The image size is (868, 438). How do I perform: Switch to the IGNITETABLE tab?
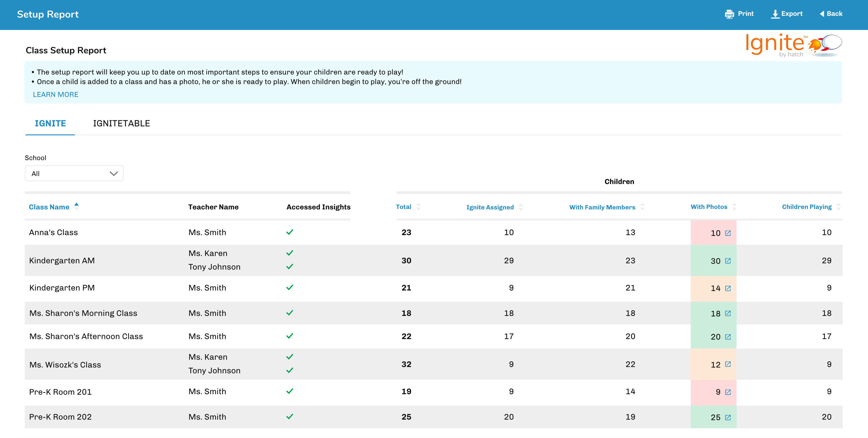point(121,123)
